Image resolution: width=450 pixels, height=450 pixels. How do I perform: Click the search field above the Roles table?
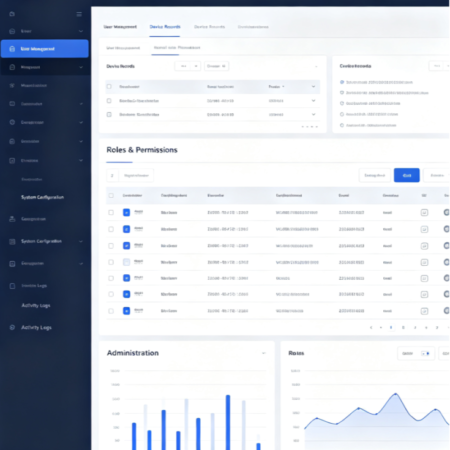[x=136, y=175]
